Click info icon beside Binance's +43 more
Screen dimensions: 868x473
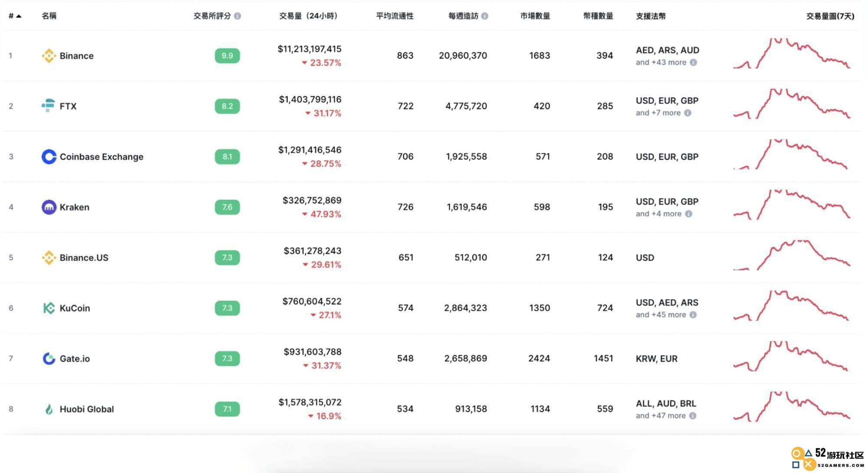[694, 62]
